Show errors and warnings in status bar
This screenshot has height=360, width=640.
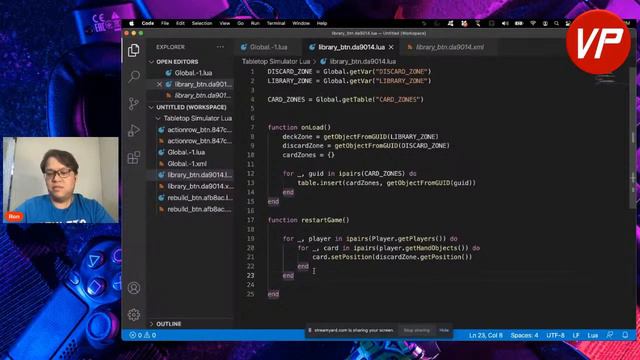tap(143, 335)
